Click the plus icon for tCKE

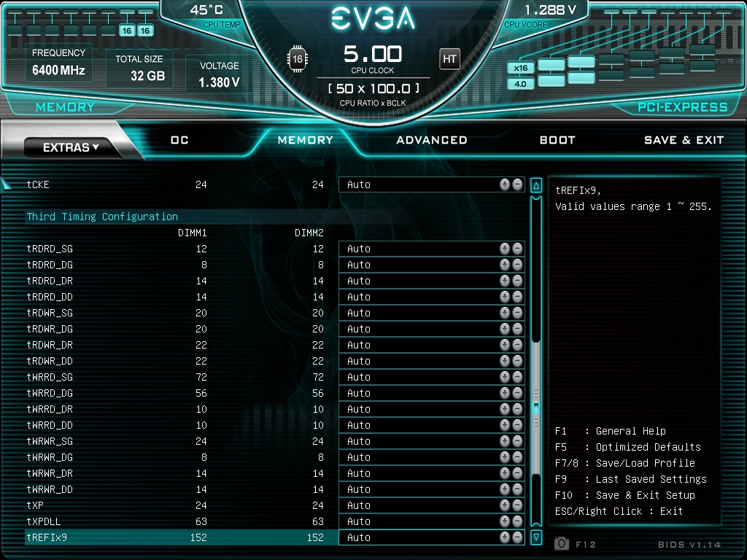(505, 184)
